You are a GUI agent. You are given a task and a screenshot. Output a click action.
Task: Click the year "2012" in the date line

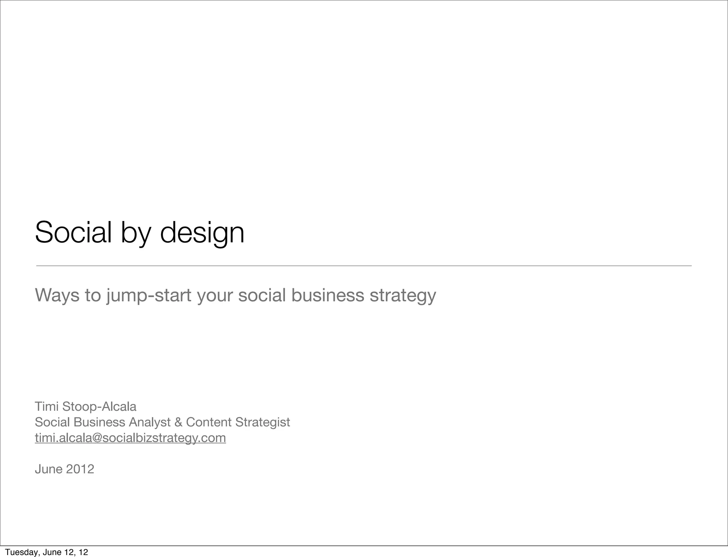[x=80, y=469]
